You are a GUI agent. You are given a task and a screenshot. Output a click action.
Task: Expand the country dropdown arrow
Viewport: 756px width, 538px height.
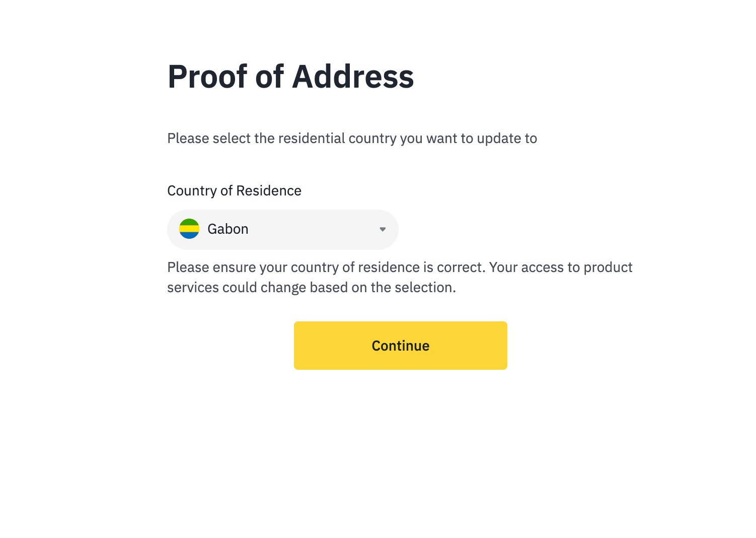pos(383,229)
